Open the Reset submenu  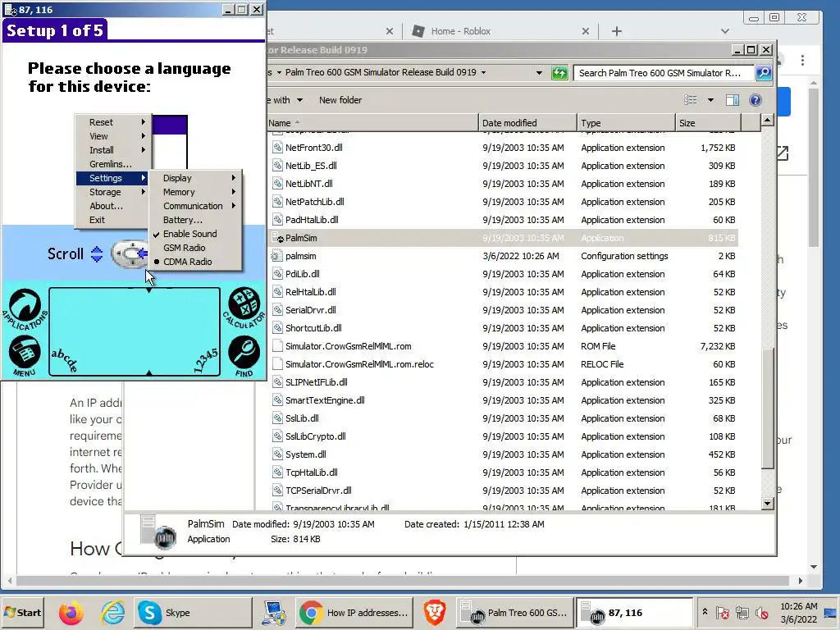[113, 123]
